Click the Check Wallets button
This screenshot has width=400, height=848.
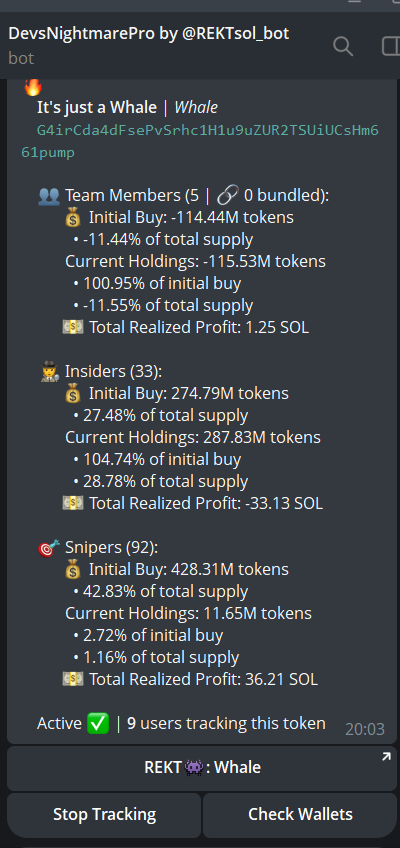300,814
